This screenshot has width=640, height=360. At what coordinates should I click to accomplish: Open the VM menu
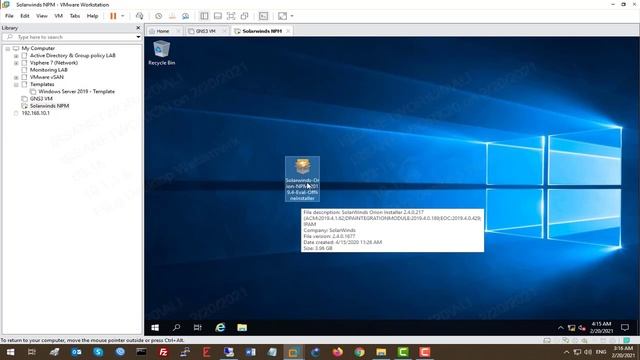point(58,16)
